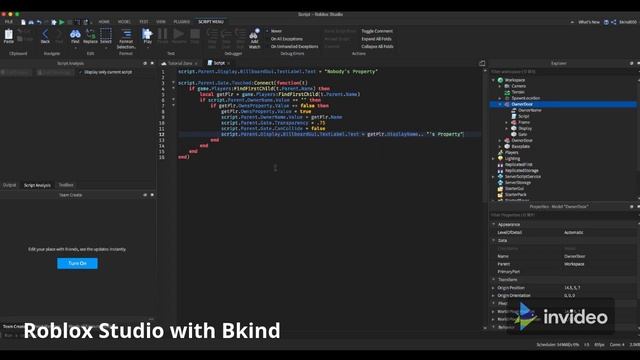Viewport: 640px width, 360px height.
Task: Click the Back navigation arrow
Action: [45, 34]
